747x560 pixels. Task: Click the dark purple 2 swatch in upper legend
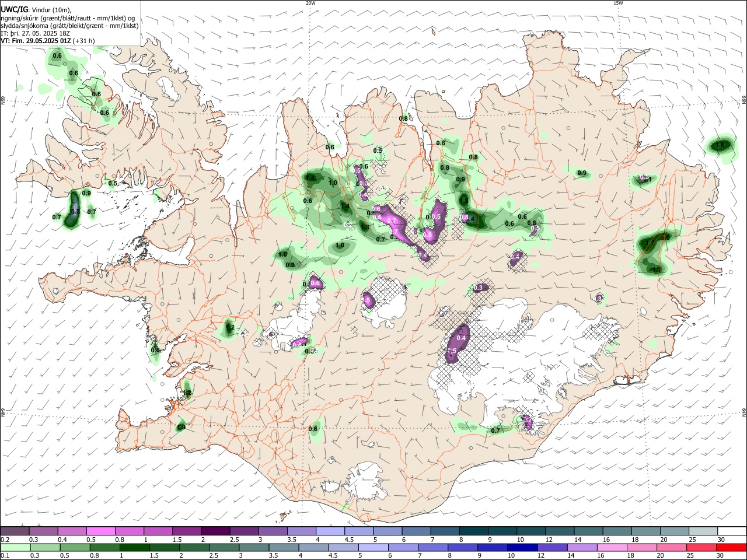[215, 531]
